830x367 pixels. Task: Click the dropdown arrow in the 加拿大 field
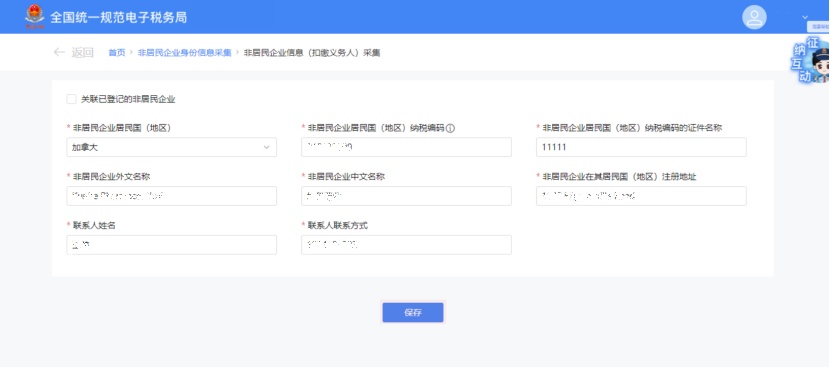(x=267, y=147)
